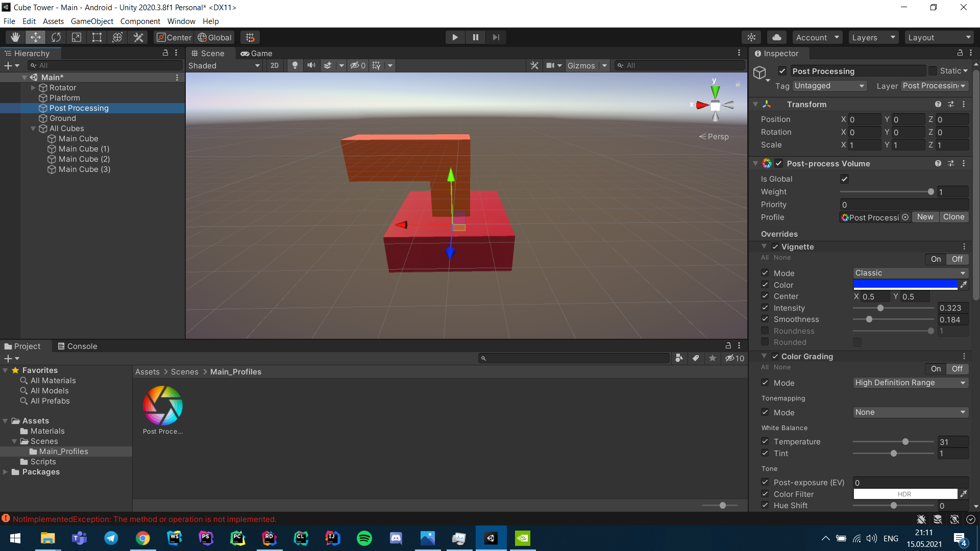Open Gizmos dropdown arrow

[x=604, y=65]
